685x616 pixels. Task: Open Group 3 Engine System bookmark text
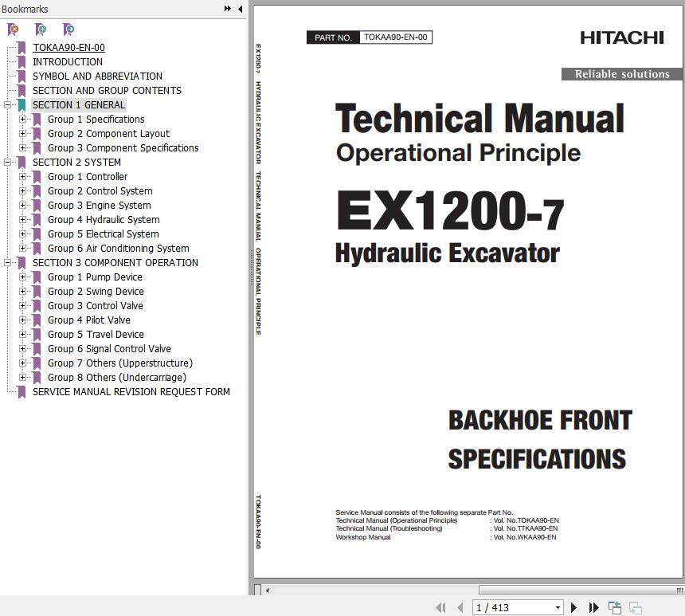point(100,206)
